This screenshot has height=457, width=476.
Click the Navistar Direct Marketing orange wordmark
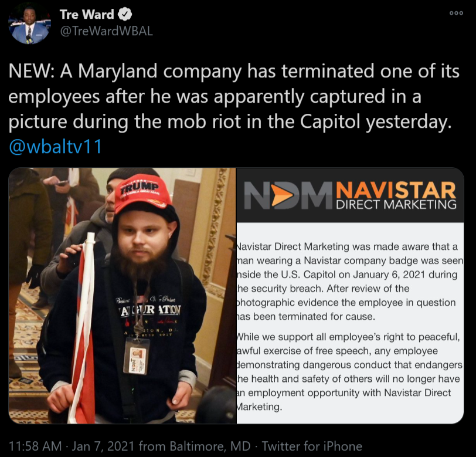(x=396, y=195)
